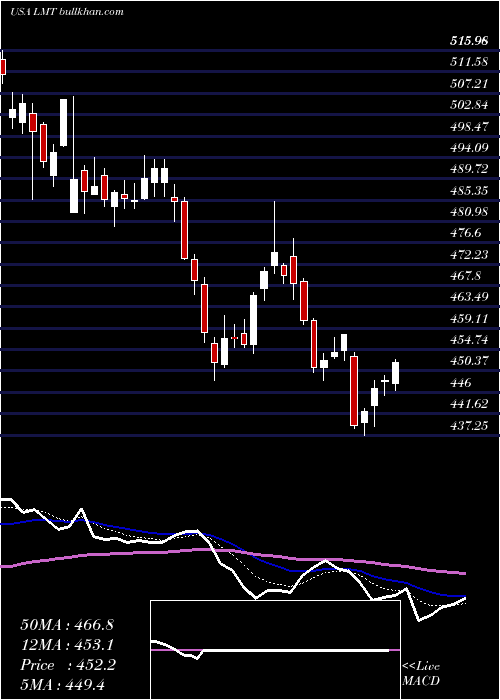
Task: Click the 494.09 price label
Action: (468, 147)
